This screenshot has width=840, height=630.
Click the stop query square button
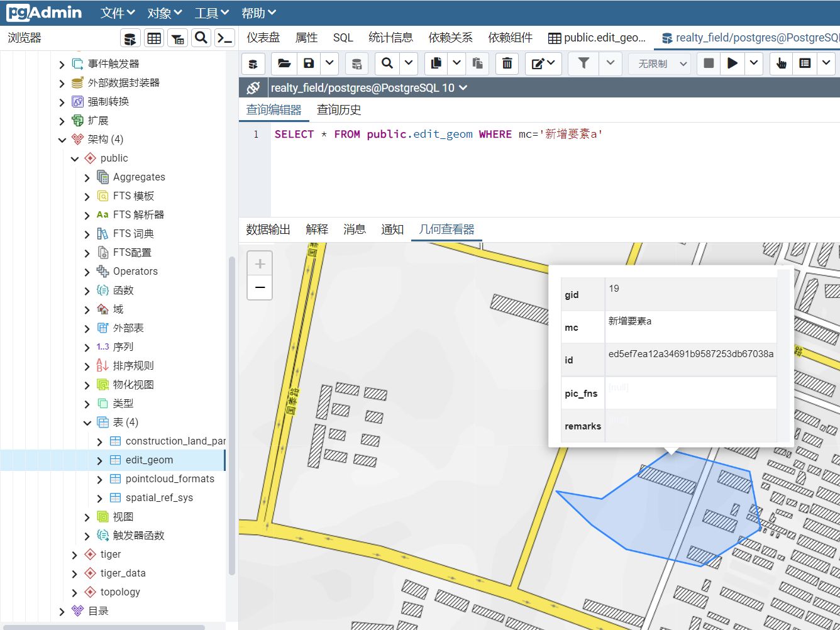709,63
